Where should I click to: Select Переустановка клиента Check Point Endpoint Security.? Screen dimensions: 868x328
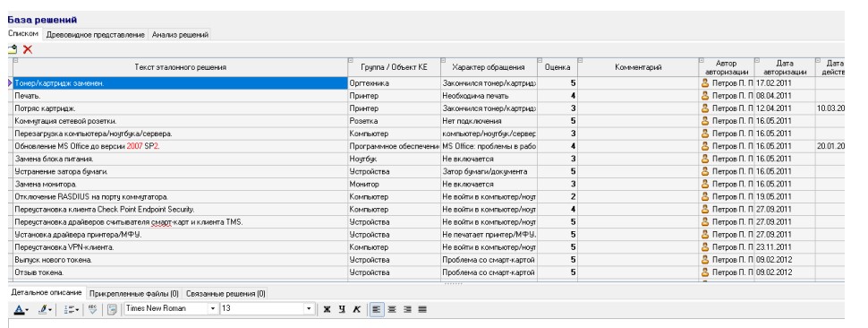(x=180, y=209)
